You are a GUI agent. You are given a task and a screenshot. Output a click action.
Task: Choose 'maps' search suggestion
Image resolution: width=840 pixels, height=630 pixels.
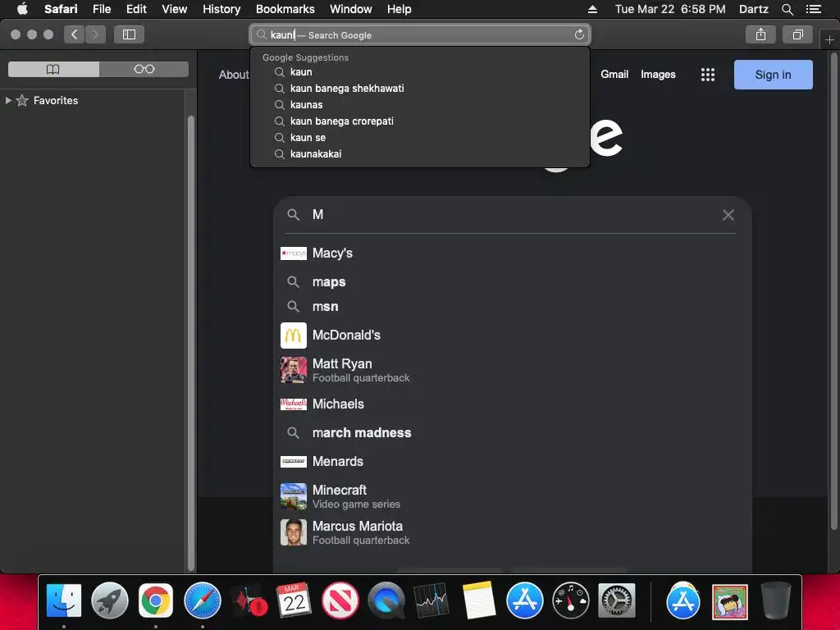pos(512,282)
